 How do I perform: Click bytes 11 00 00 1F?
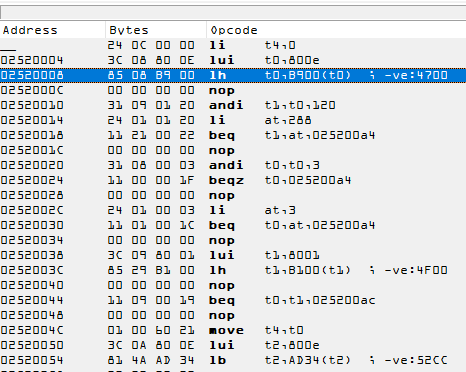(151, 180)
